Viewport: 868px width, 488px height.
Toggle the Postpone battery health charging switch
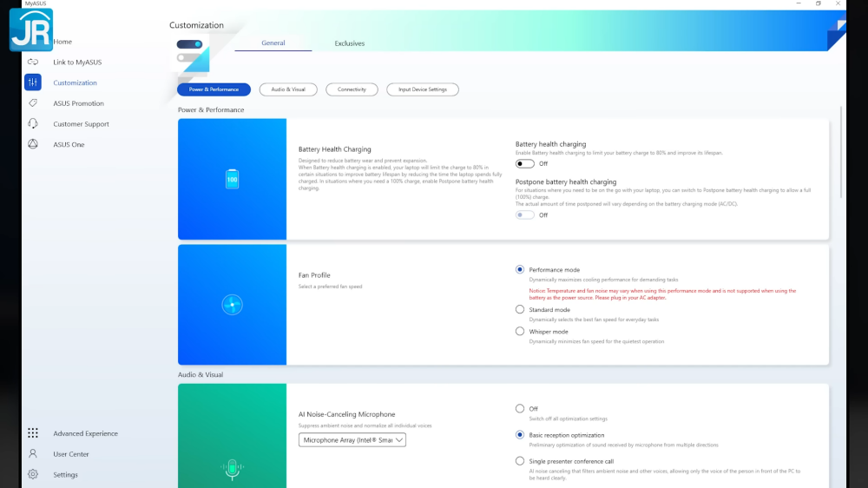[x=525, y=215]
